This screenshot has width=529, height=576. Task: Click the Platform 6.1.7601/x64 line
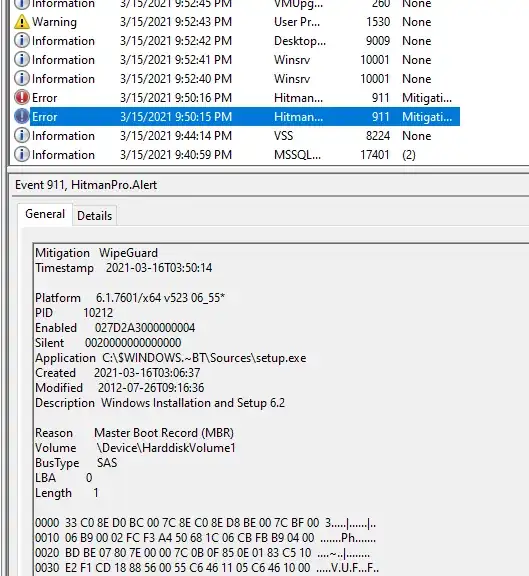point(130,298)
